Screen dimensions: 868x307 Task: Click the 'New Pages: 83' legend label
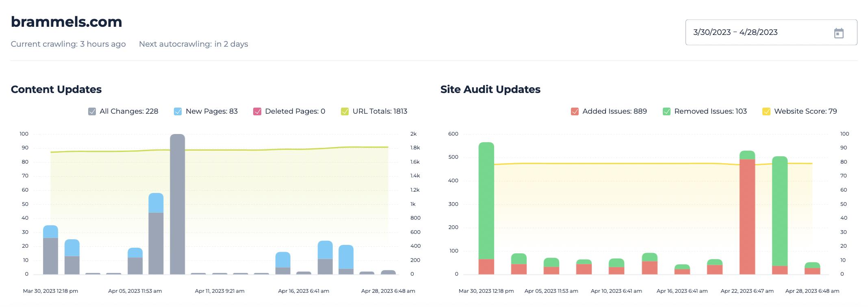click(x=212, y=111)
